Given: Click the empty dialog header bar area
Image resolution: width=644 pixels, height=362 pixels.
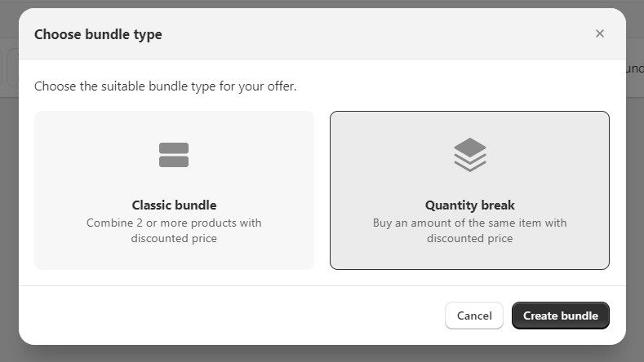Looking at the screenshot, I should point(367,34).
